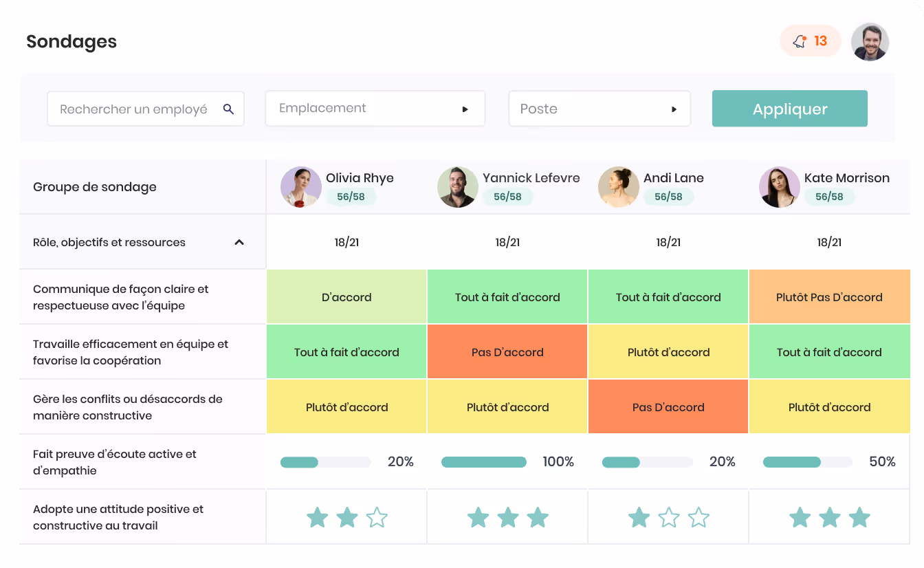Click Kate Morrison's 50% empathy progress bar

click(808, 462)
